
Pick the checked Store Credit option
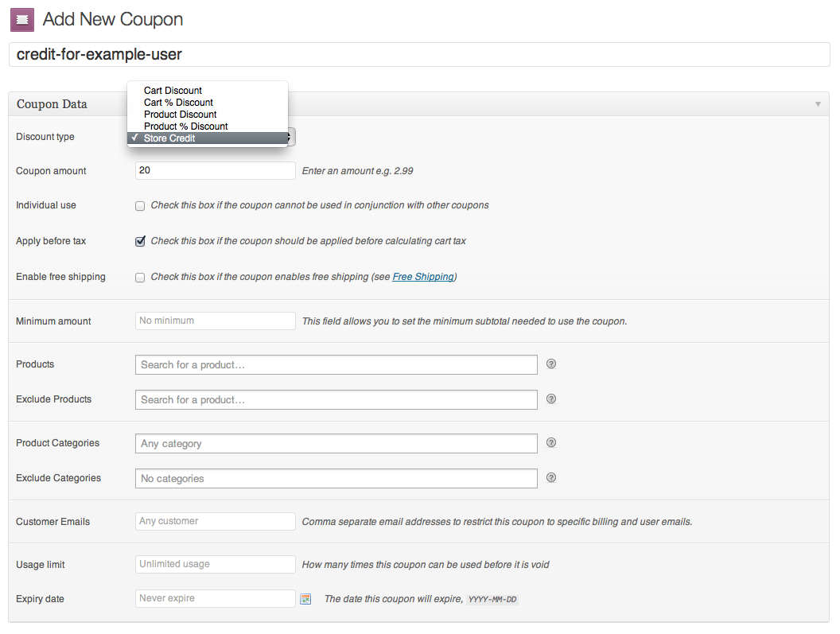[x=208, y=138]
